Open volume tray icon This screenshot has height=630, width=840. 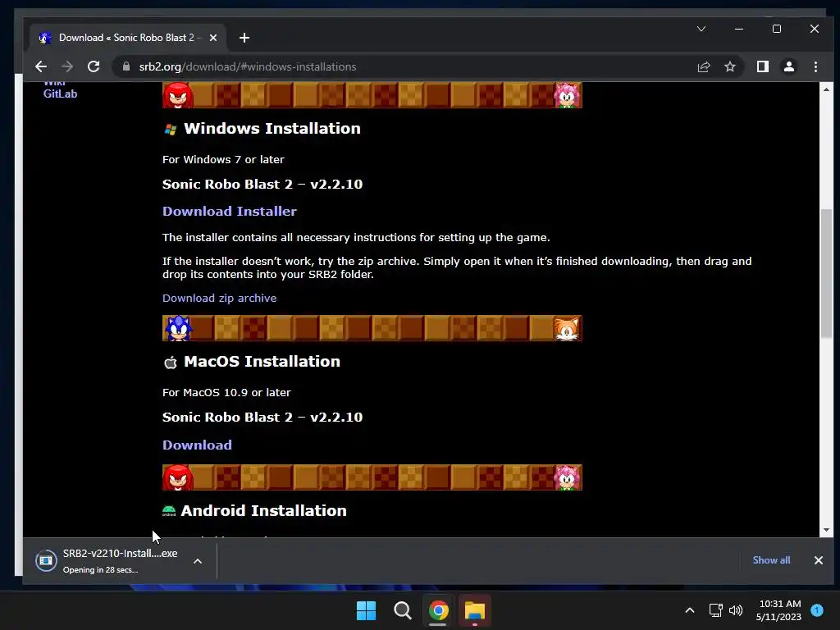736,610
